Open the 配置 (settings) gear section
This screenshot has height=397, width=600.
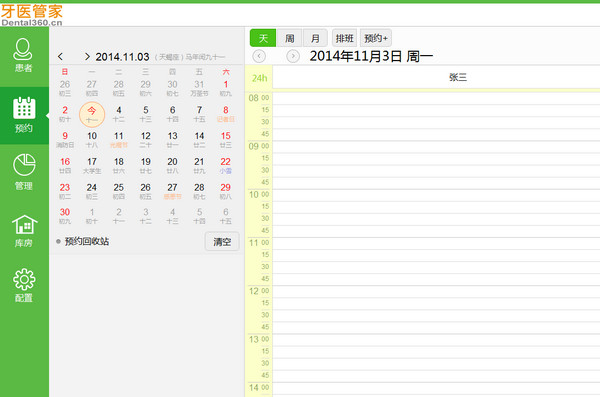click(x=24, y=286)
